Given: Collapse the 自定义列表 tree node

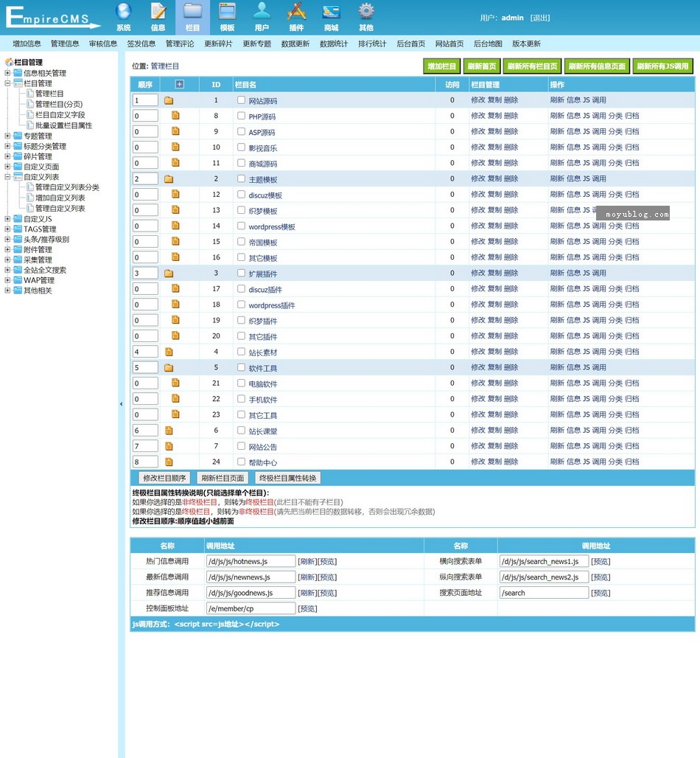Looking at the screenshot, I should click(7, 176).
